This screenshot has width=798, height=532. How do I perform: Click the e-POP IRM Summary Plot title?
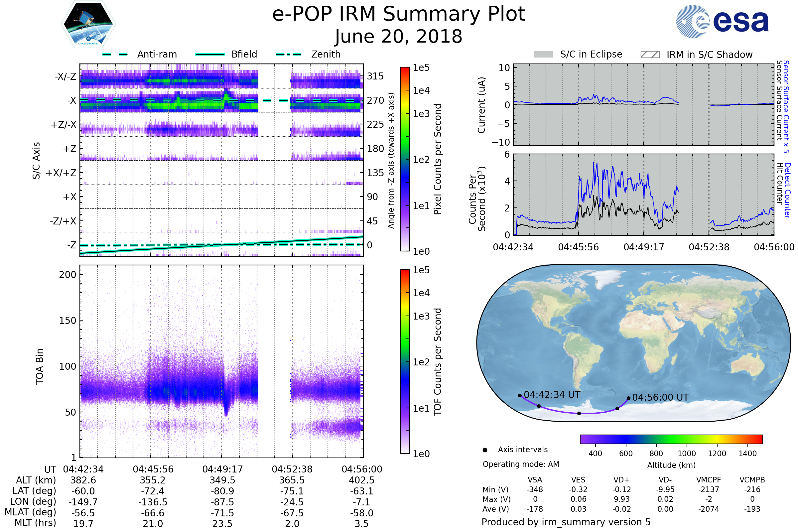(x=399, y=14)
